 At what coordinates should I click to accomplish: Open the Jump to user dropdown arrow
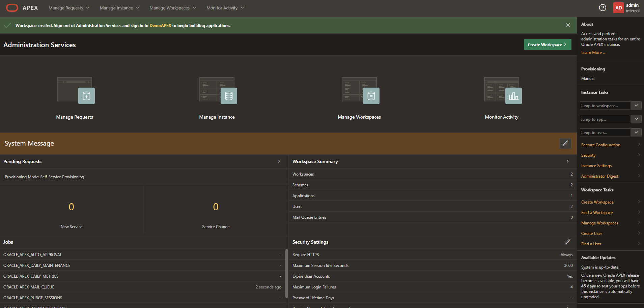click(636, 132)
